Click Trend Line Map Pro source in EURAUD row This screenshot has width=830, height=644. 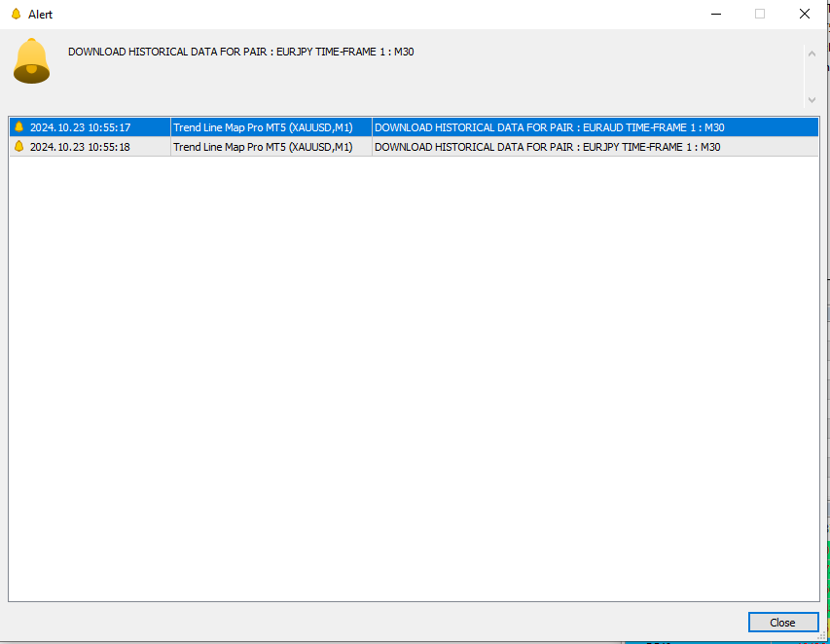pos(263,127)
